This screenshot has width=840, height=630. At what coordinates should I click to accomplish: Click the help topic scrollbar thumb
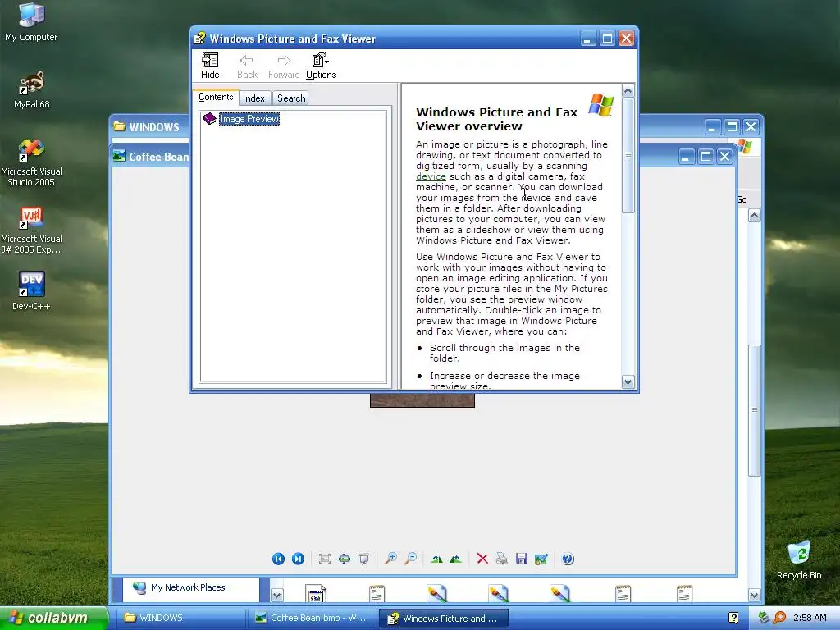coord(628,155)
